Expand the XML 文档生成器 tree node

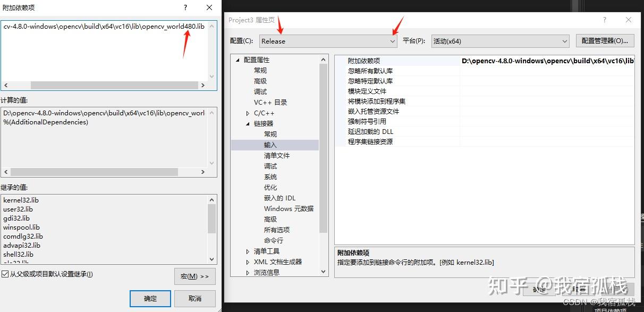(x=248, y=262)
